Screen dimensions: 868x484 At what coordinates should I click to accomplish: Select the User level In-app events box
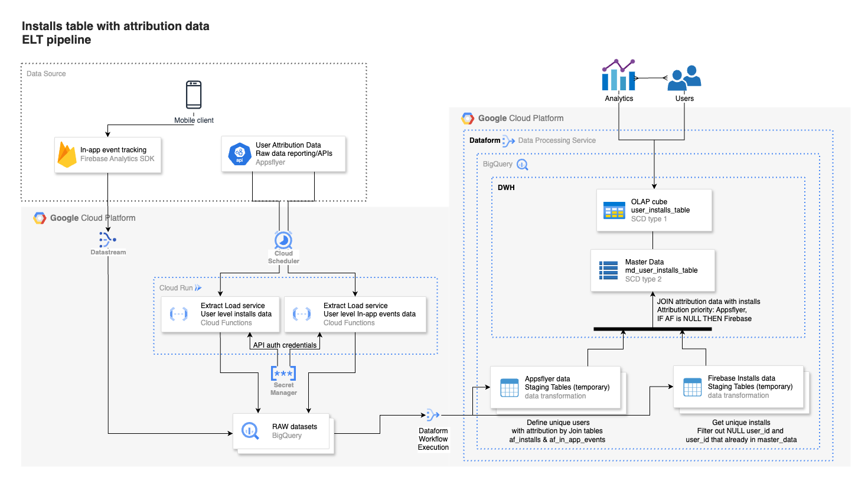coord(355,314)
